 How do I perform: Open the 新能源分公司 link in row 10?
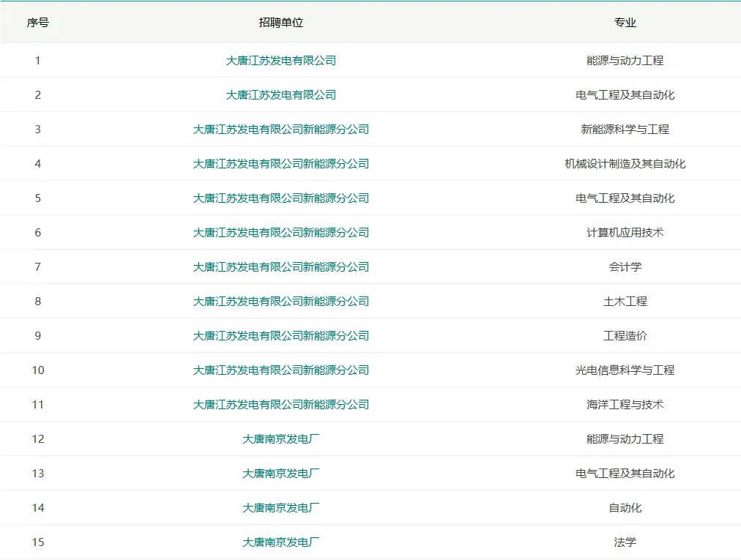280,370
